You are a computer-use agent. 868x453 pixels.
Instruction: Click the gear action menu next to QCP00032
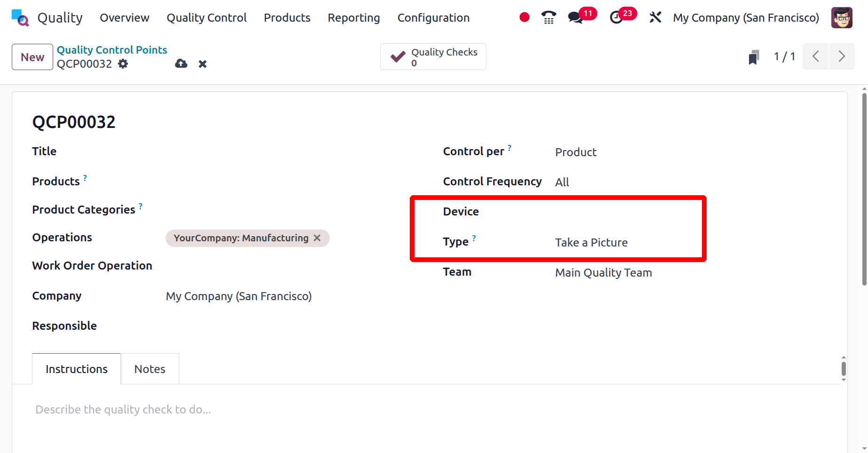[123, 64]
